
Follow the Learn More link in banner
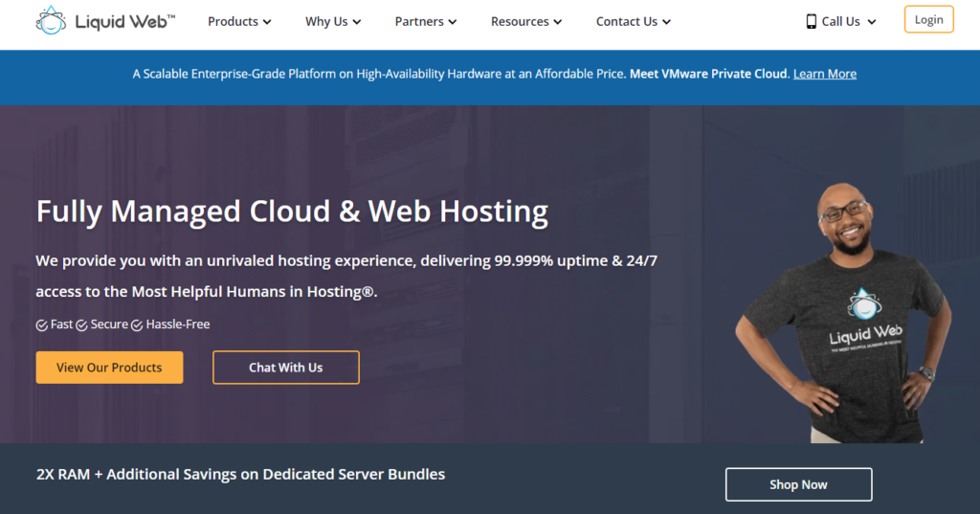point(824,74)
